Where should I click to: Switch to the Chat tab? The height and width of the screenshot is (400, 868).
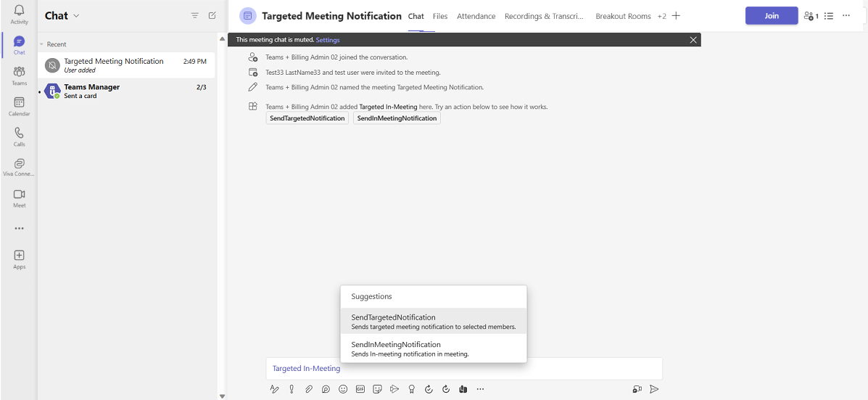pos(416,16)
